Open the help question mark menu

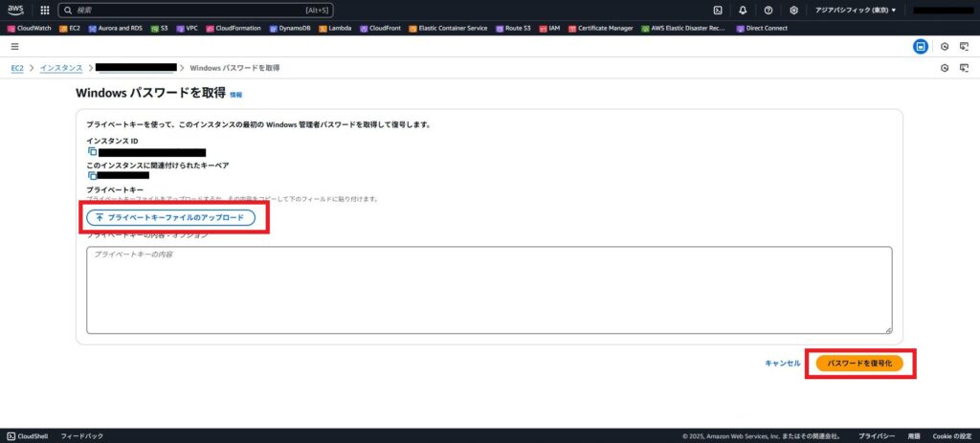(x=768, y=10)
